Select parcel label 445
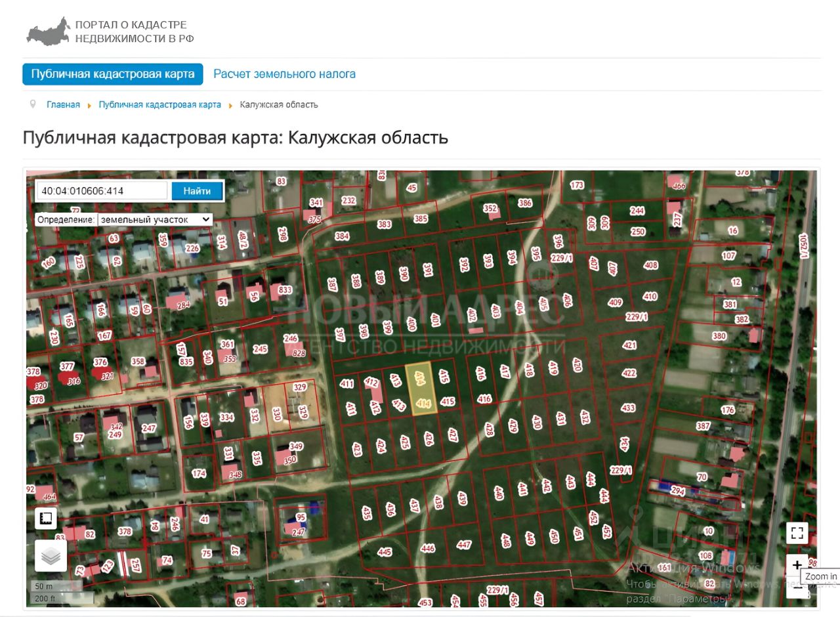This screenshot has width=840, height=617. 385,552
